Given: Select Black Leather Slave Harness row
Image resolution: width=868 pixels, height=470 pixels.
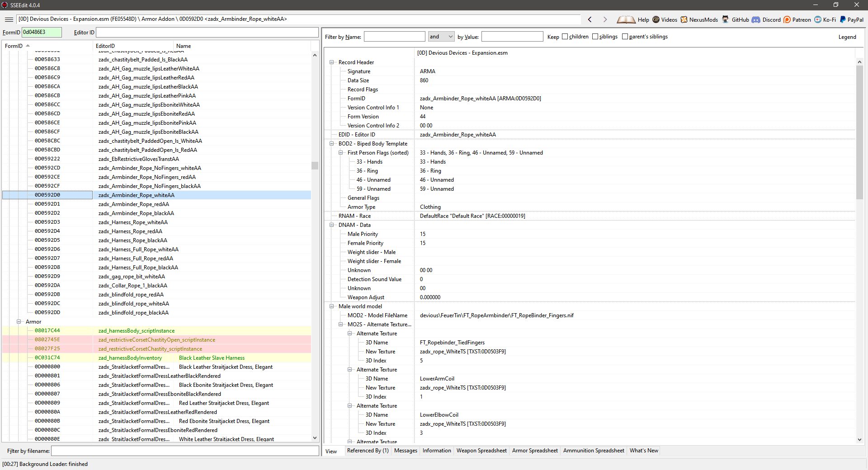Looking at the screenshot, I should pos(156,358).
